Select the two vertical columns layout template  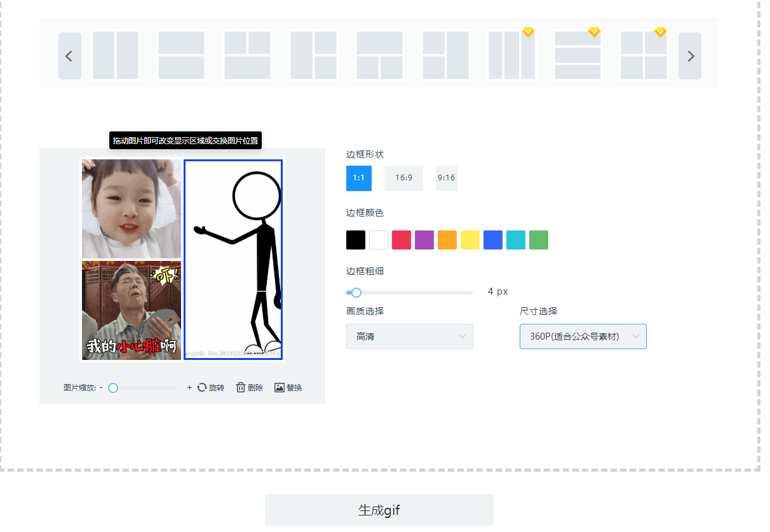[x=116, y=55]
